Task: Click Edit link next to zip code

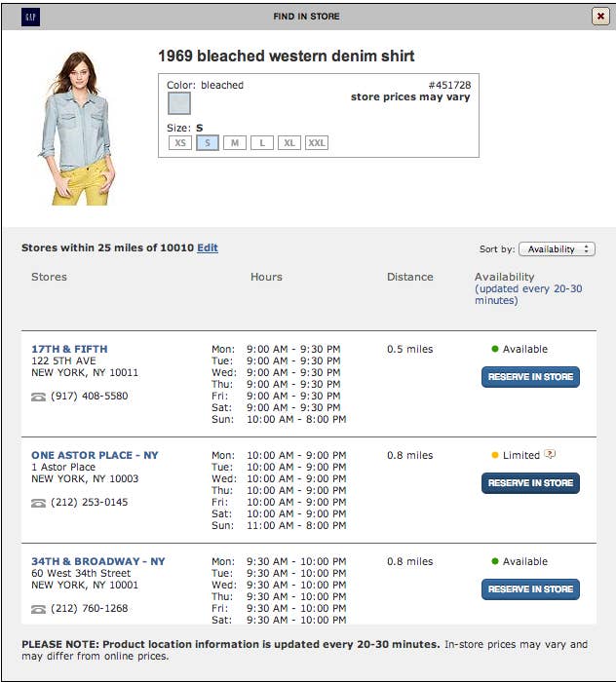Action: click(x=208, y=248)
